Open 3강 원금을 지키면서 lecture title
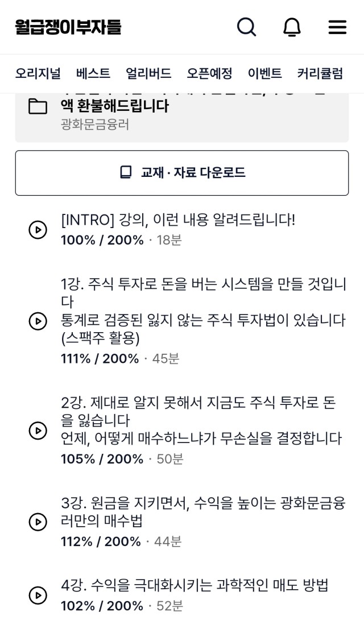364x633 pixels. pyautogui.click(x=202, y=512)
